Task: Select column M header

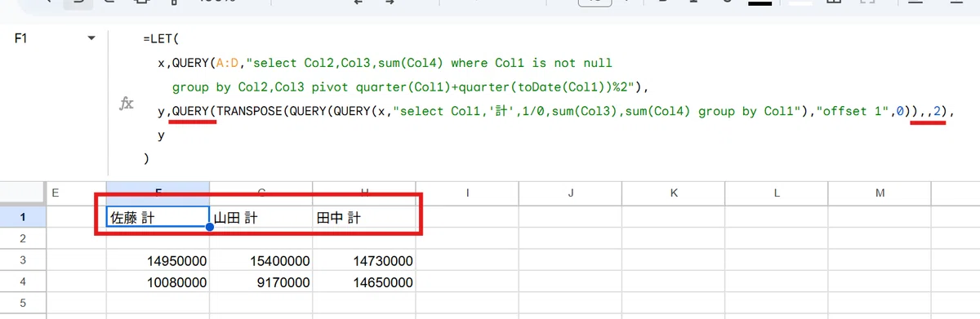Action: pos(880,193)
